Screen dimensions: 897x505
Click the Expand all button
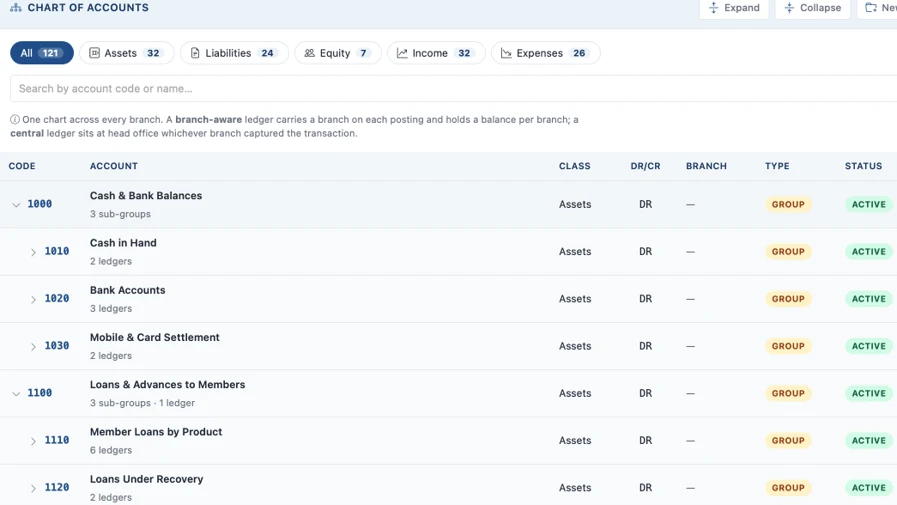click(x=734, y=8)
